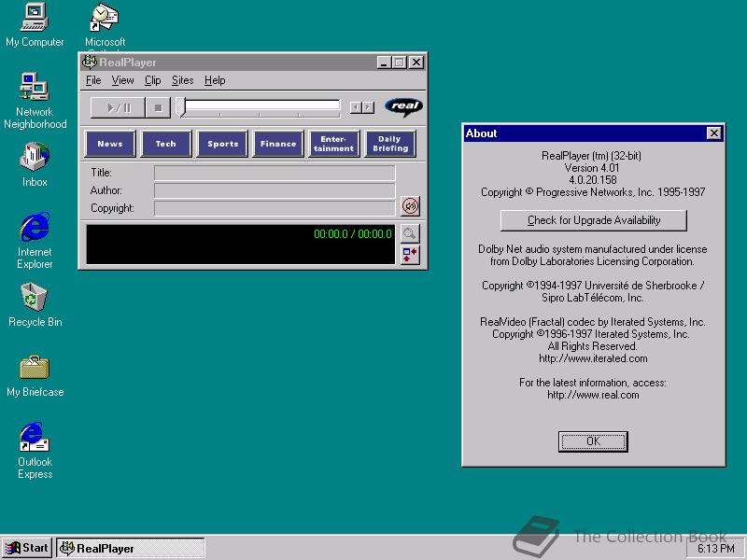The width and height of the screenshot is (747, 560).
Task: Click the Version 4.01 text
Action: [x=592, y=168]
